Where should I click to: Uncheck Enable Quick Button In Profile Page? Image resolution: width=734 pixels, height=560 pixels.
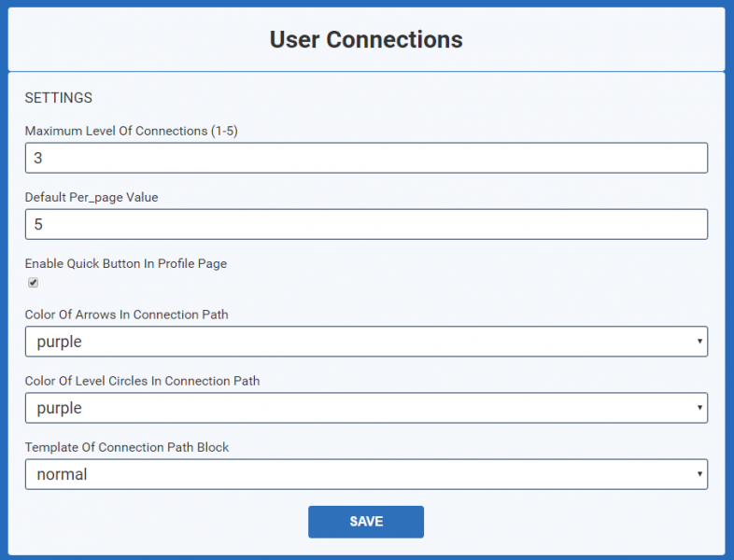[34, 283]
